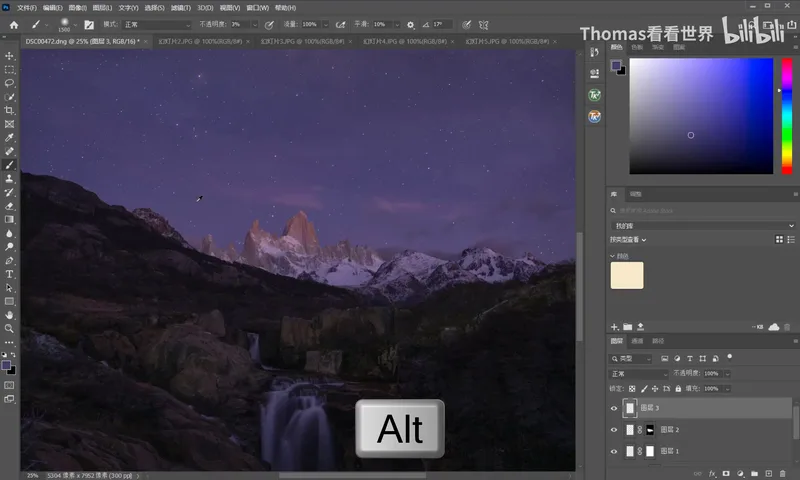The height and width of the screenshot is (480, 800).
Task: Open the 滤镜(T) menu
Action: (x=181, y=8)
